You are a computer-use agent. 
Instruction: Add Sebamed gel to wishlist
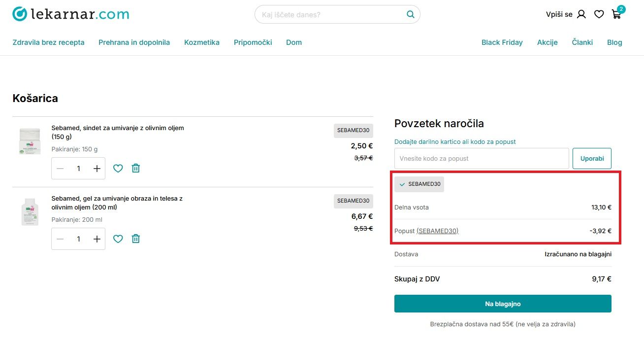[118, 239]
